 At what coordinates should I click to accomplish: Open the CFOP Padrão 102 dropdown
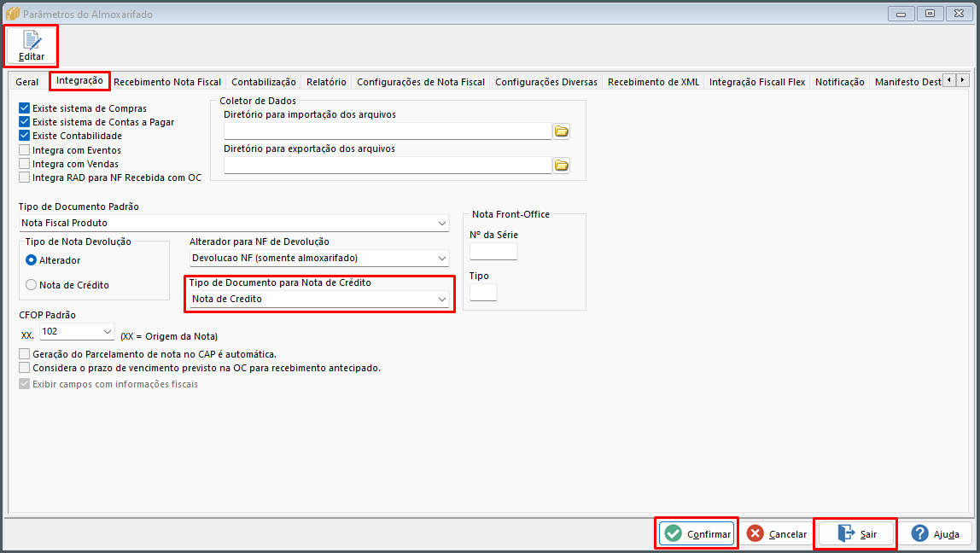[108, 332]
